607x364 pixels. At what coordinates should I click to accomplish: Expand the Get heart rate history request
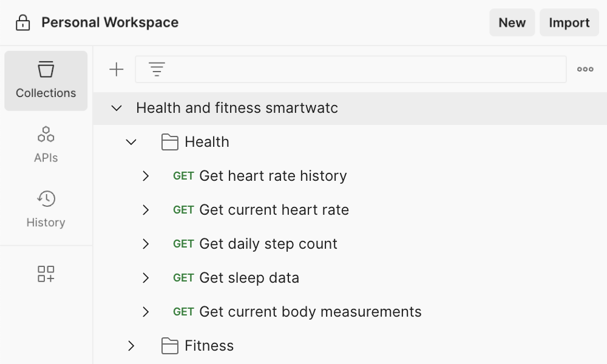(x=146, y=176)
